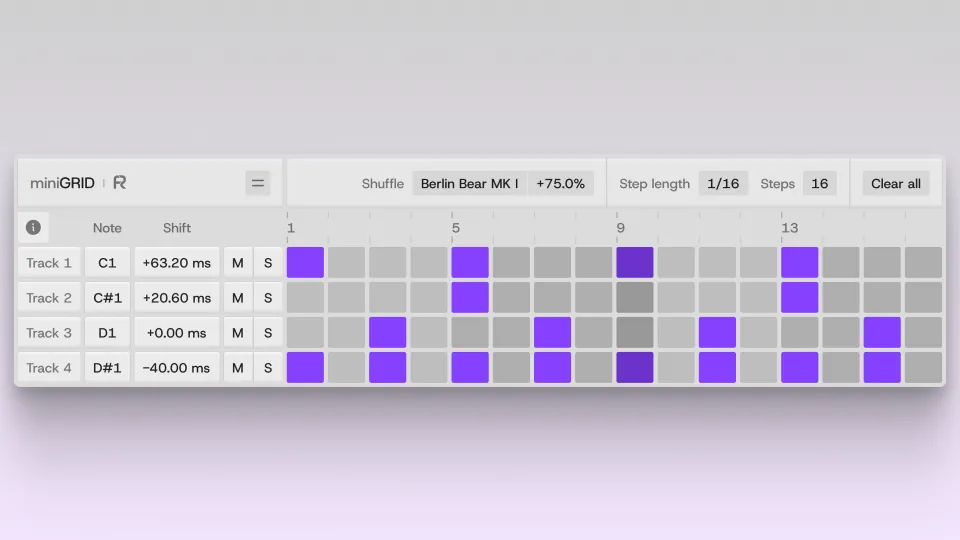Mute Track 2 with the M button

[x=238, y=298]
